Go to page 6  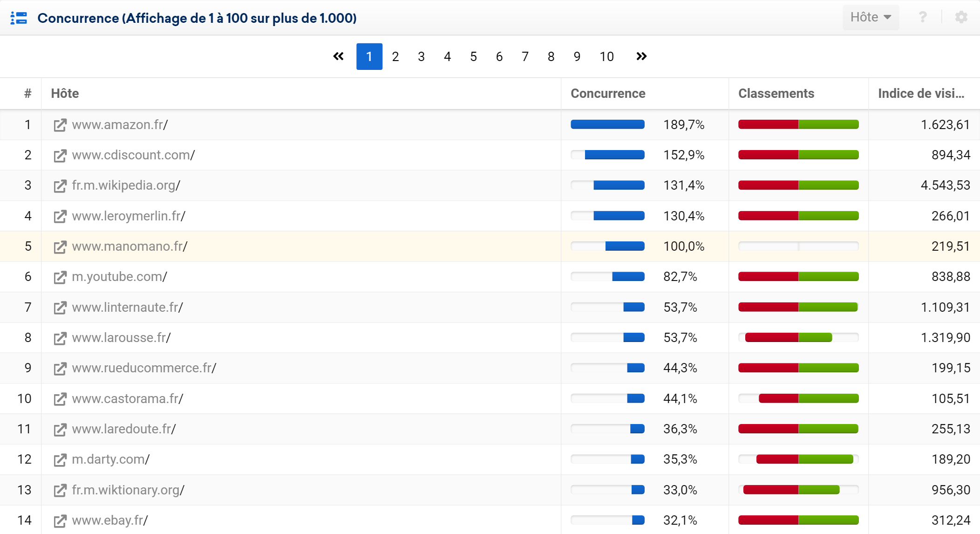click(x=499, y=56)
